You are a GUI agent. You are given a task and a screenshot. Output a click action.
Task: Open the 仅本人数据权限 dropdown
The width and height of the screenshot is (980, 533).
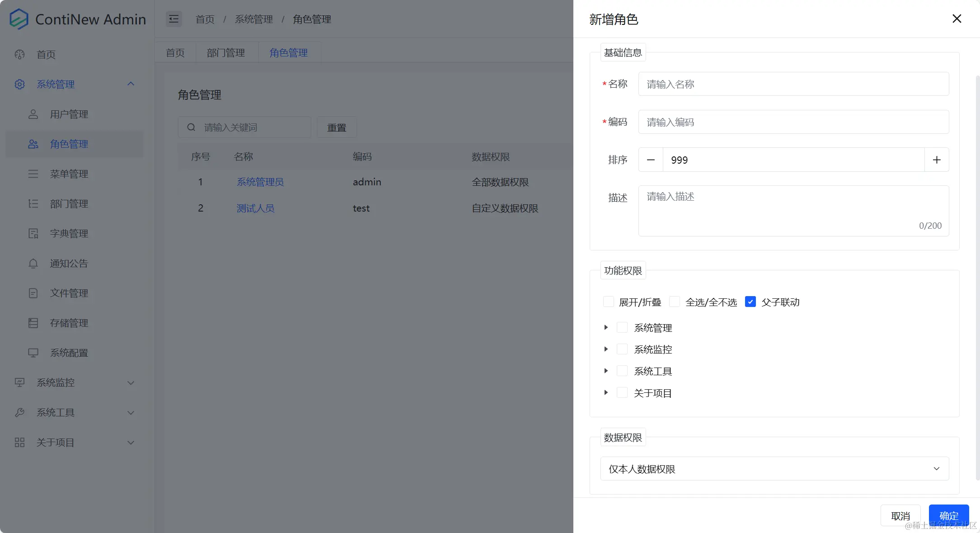[x=774, y=469]
